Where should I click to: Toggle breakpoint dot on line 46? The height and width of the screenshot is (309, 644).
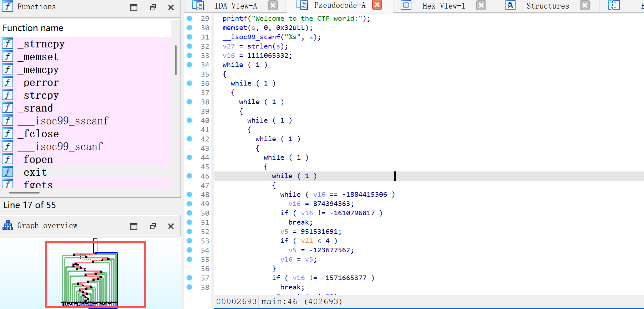click(x=189, y=176)
